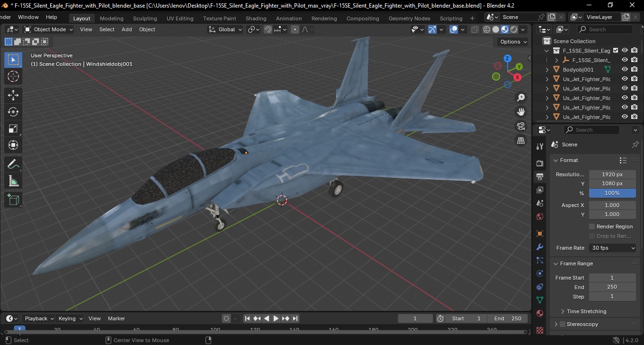Screen dimensions: 644x345
Task: Select the Scale tool
Action: point(13,128)
